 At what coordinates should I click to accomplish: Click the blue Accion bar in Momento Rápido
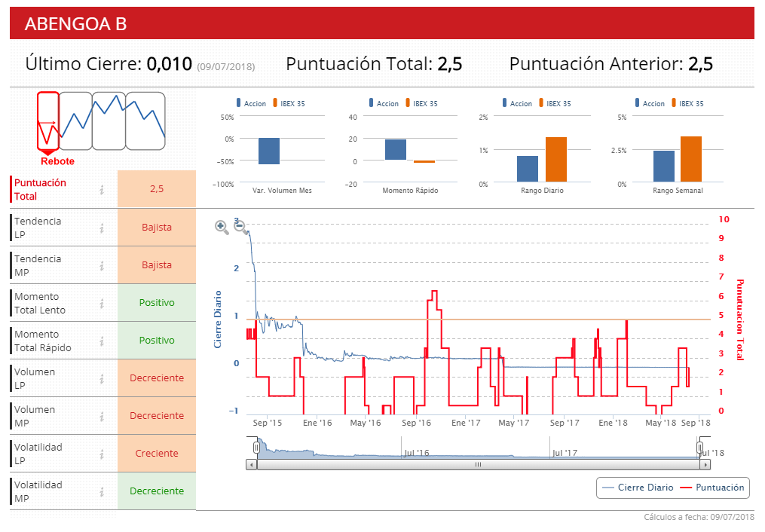point(395,150)
